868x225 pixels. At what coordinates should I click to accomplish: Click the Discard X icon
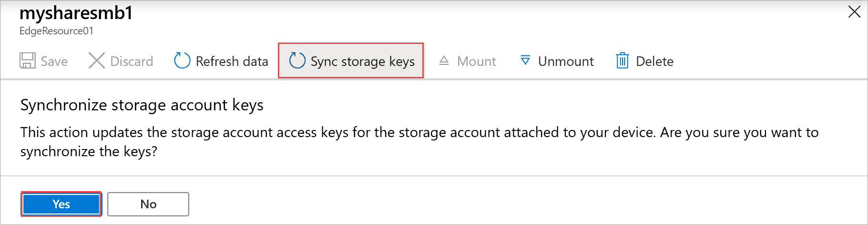(x=97, y=61)
